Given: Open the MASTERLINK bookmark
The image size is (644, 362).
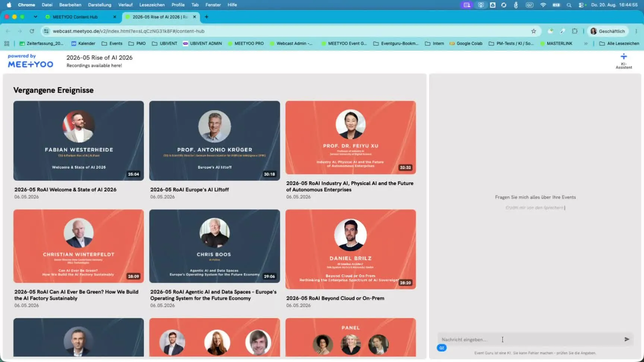Looking at the screenshot, I should (556, 44).
